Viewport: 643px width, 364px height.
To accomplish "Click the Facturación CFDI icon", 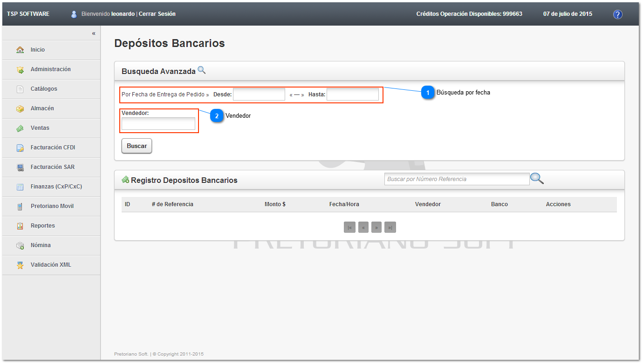I will 20,148.
